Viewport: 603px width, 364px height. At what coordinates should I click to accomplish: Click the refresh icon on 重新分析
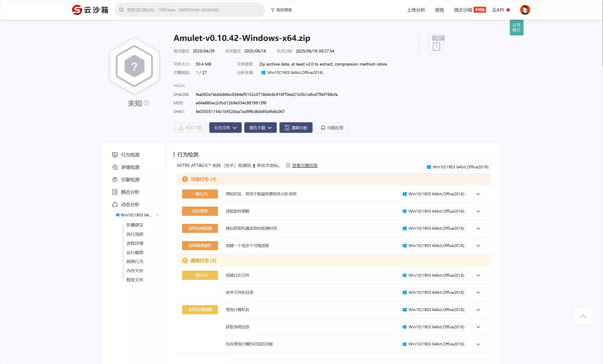pyautogui.click(x=287, y=128)
